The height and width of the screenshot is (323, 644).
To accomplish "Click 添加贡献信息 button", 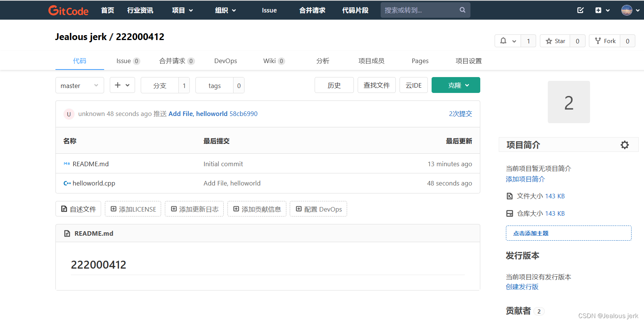I will tap(257, 209).
